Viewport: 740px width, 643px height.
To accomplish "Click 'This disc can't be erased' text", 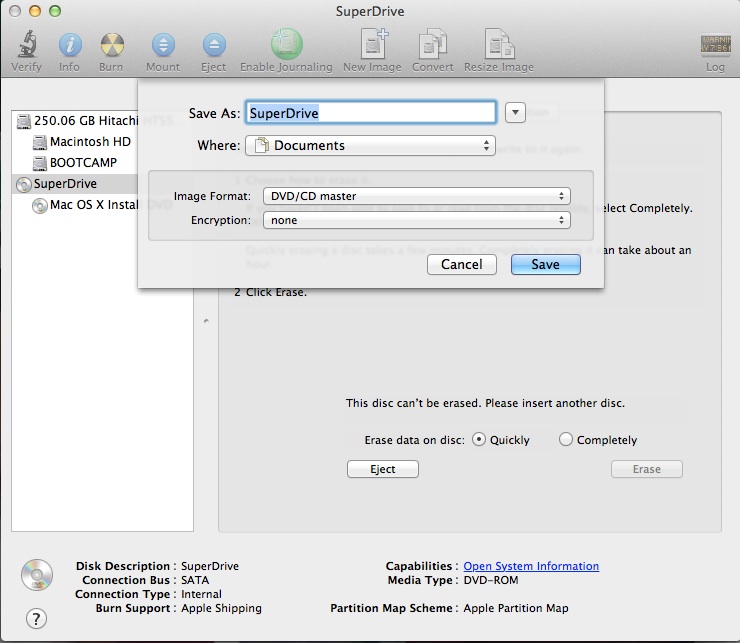I will 485,403.
